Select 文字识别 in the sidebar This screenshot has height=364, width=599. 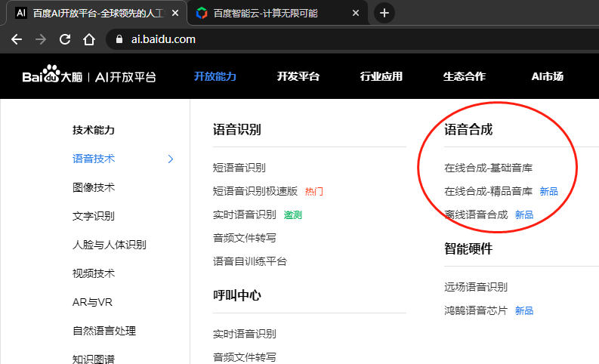click(94, 216)
